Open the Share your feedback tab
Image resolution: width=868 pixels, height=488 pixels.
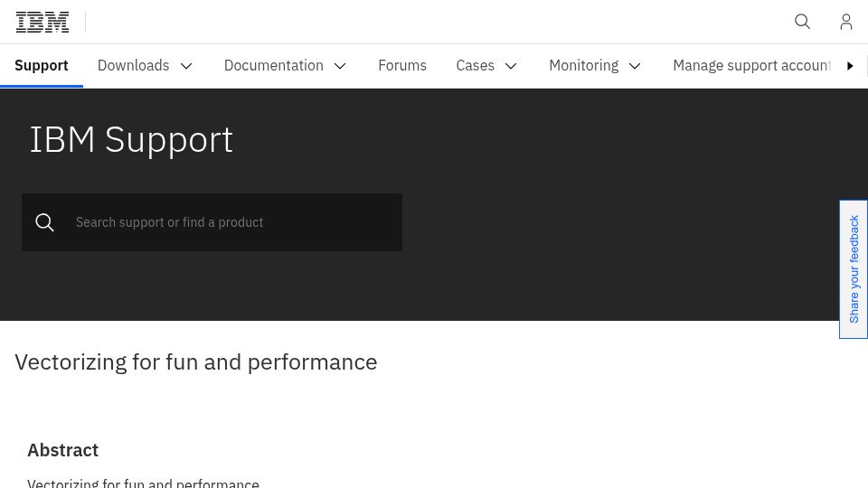[854, 269]
